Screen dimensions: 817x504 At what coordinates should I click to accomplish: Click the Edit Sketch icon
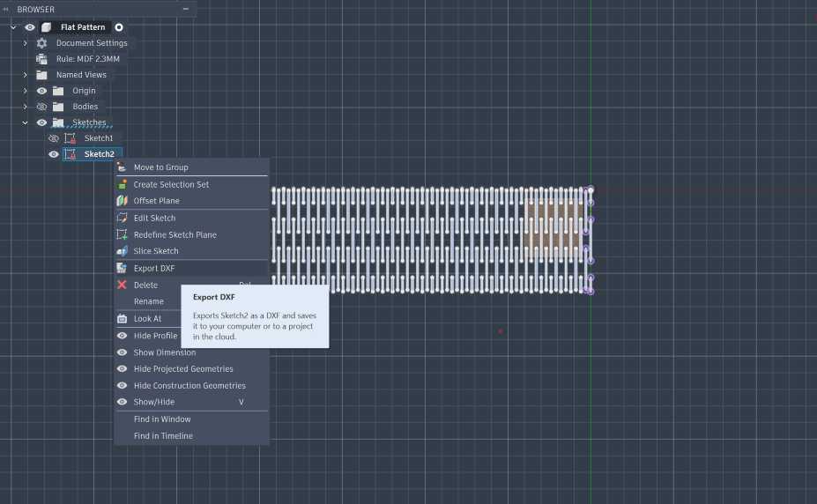[x=122, y=218]
